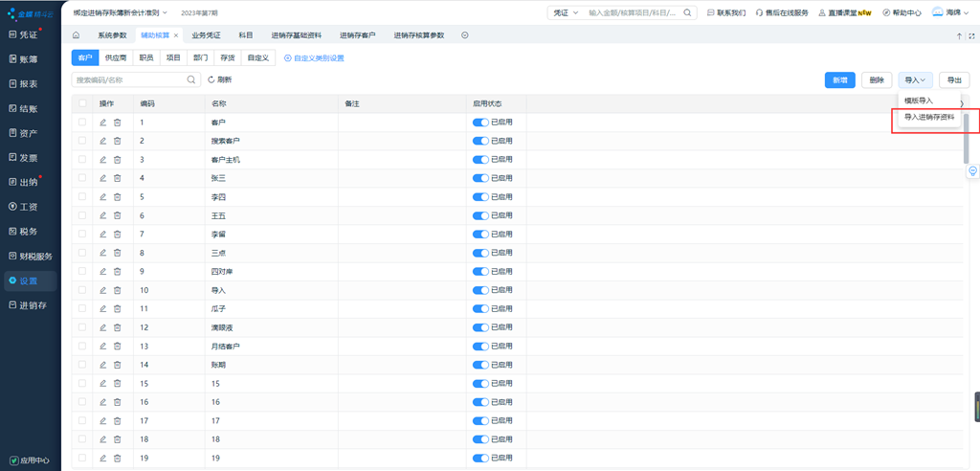Delete the row with code 19

[x=117, y=459]
